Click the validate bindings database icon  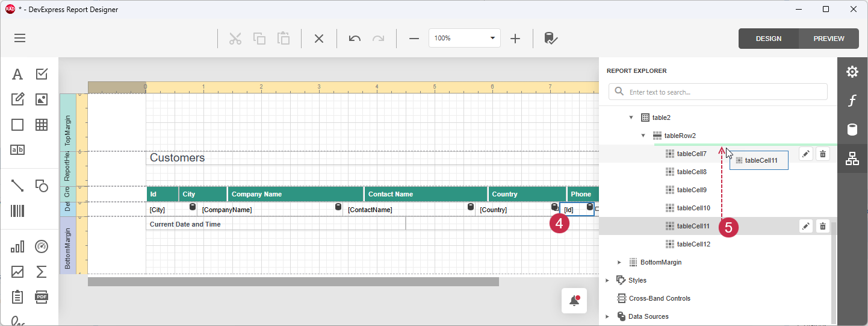(550, 39)
